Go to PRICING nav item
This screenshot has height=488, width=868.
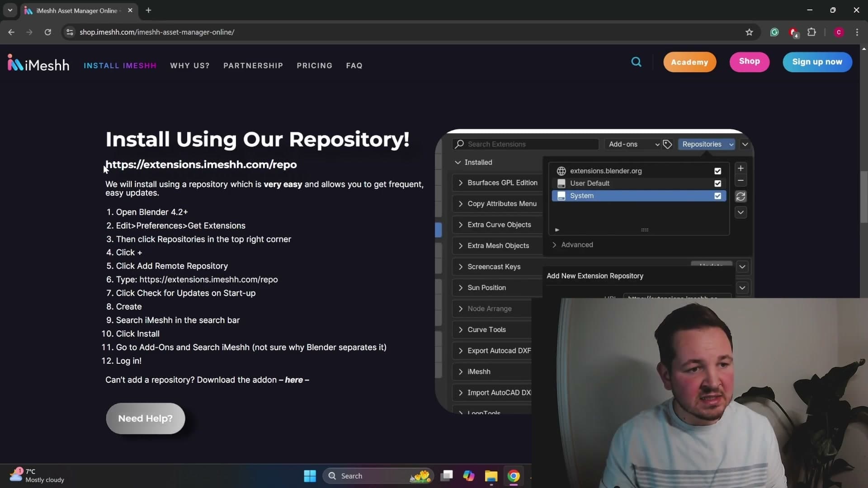(x=315, y=66)
